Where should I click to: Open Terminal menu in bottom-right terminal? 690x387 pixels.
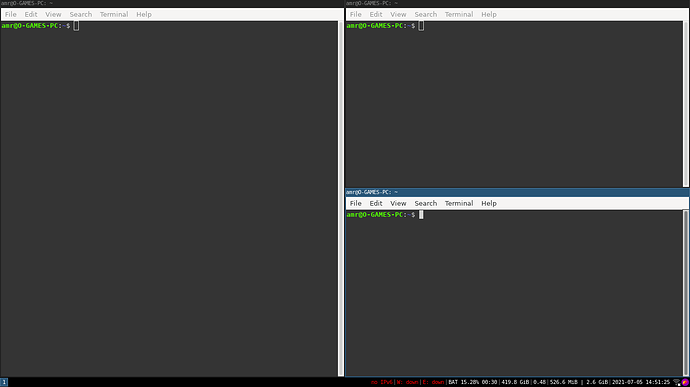459,203
